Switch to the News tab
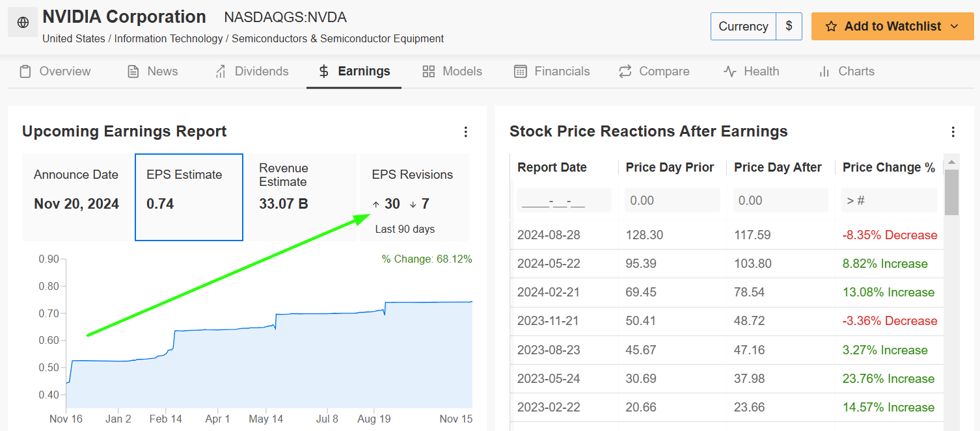The height and width of the screenshot is (431, 980). pos(153,72)
